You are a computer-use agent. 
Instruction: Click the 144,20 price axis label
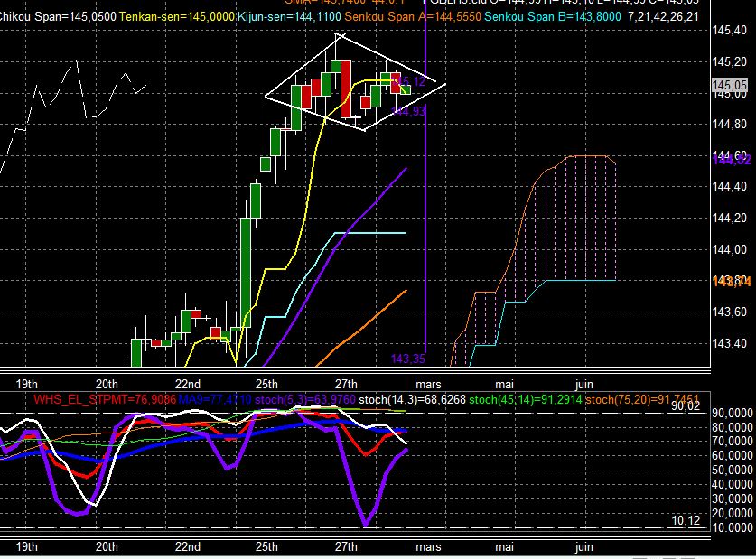tap(730, 219)
